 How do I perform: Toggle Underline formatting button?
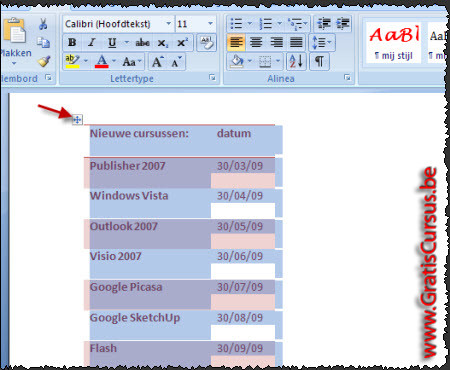point(112,43)
